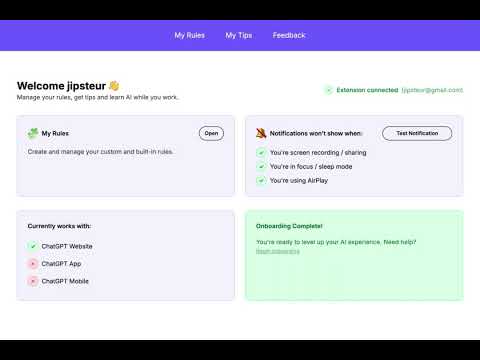Click the waving hand emoji beside Welcome
This screenshot has height=360, width=480.
(114, 86)
